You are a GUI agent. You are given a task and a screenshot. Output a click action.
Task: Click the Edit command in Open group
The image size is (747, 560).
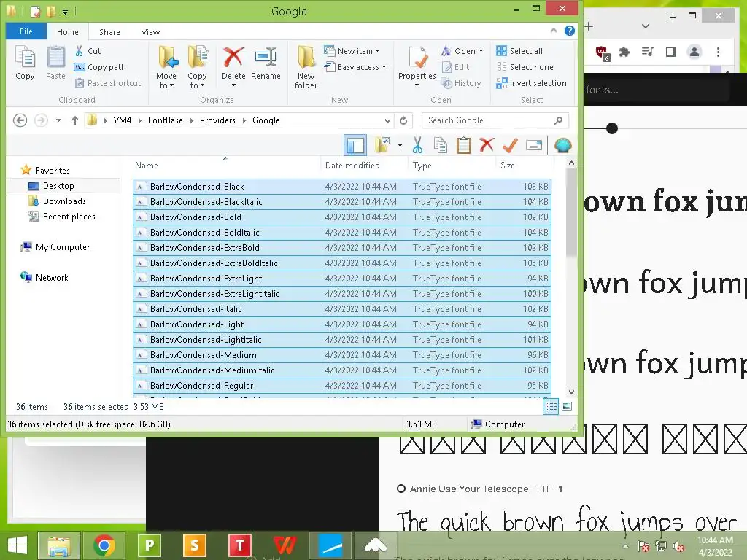[455, 67]
